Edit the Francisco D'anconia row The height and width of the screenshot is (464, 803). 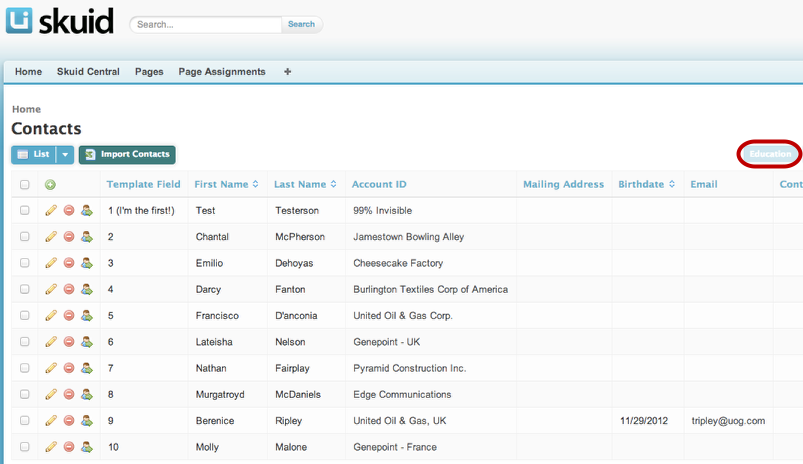[51, 315]
